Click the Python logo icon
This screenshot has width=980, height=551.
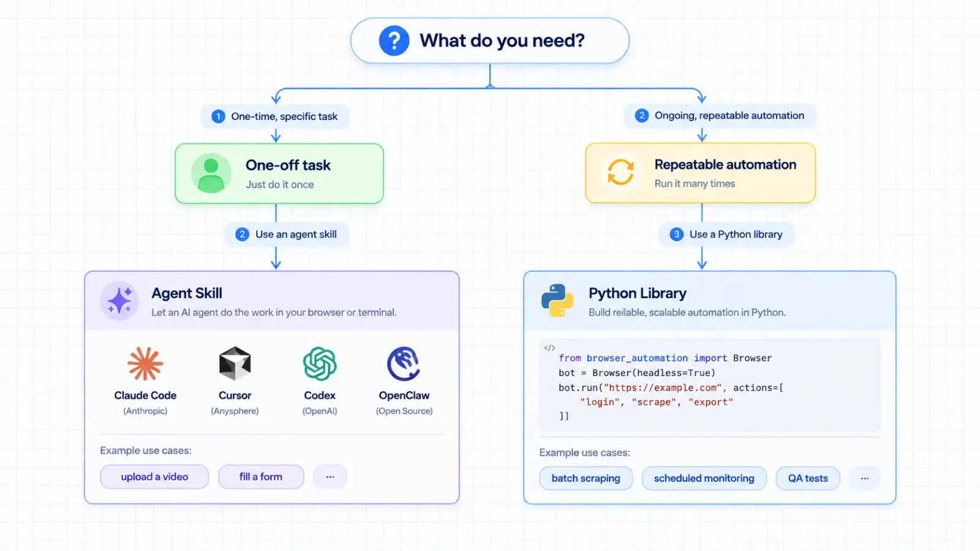pos(557,301)
